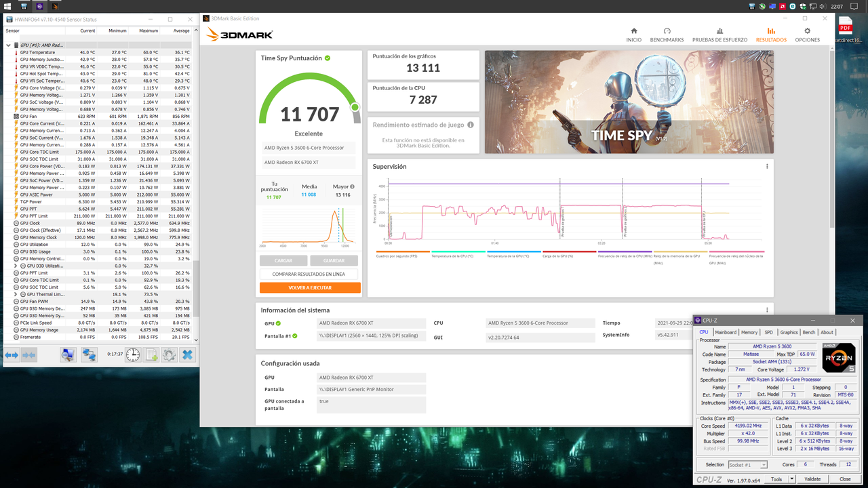Switch to the Resultados tab in 3DMark

click(x=771, y=35)
